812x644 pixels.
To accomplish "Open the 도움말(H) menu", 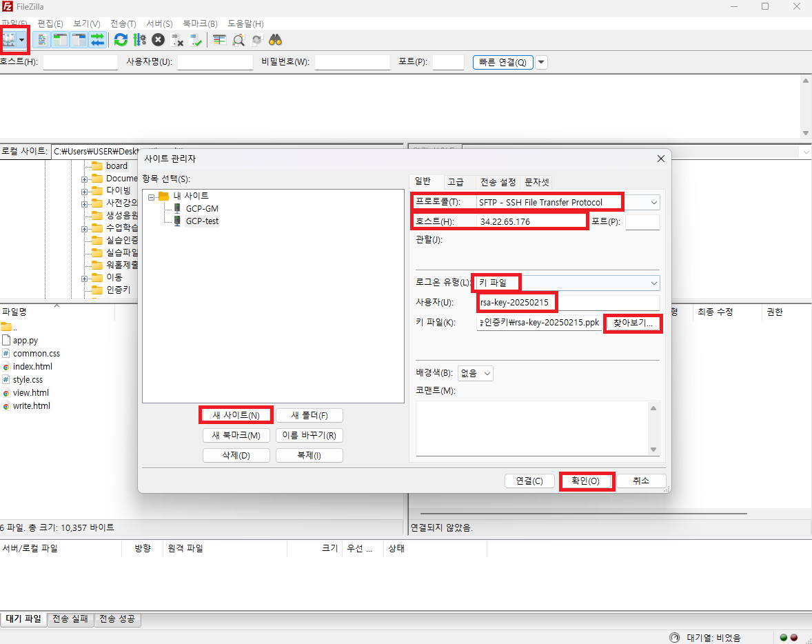I will 245,24.
